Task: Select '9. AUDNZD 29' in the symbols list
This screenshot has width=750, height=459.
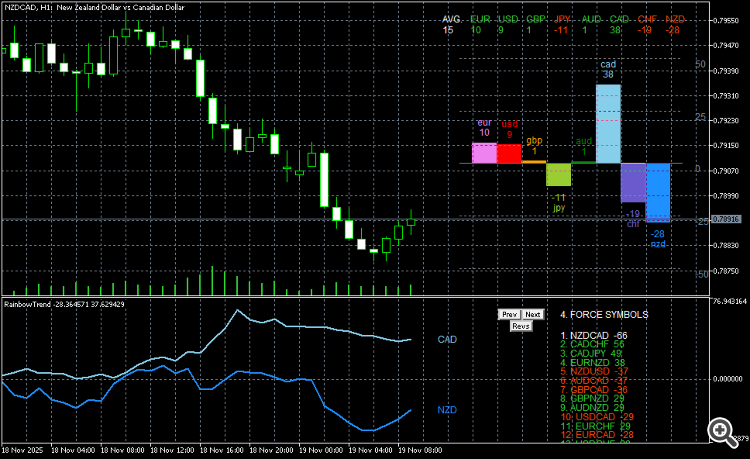Action: [592, 408]
